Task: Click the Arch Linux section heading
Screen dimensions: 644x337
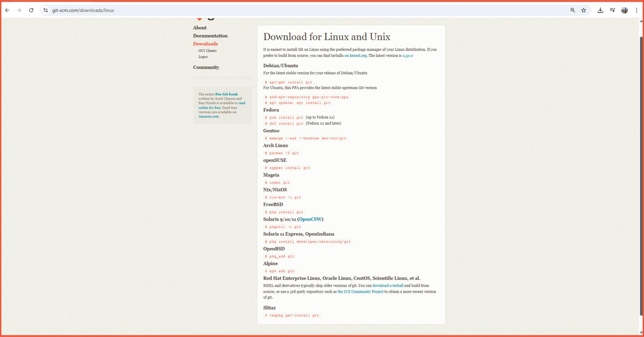Action: click(x=276, y=146)
